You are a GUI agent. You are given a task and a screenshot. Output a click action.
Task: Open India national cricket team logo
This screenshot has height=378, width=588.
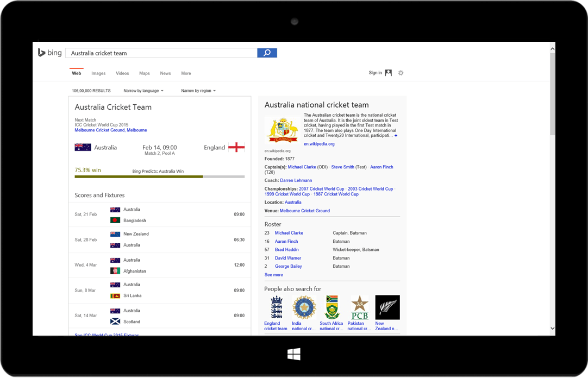(x=304, y=307)
